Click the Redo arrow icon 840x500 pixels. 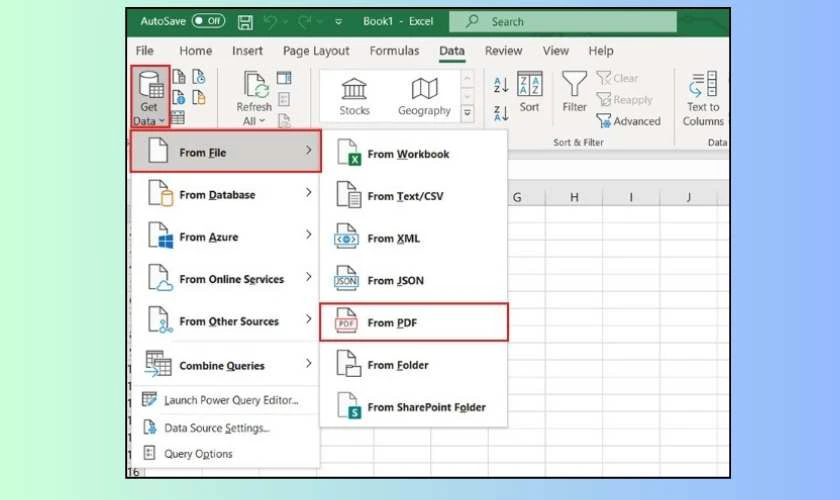point(305,21)
